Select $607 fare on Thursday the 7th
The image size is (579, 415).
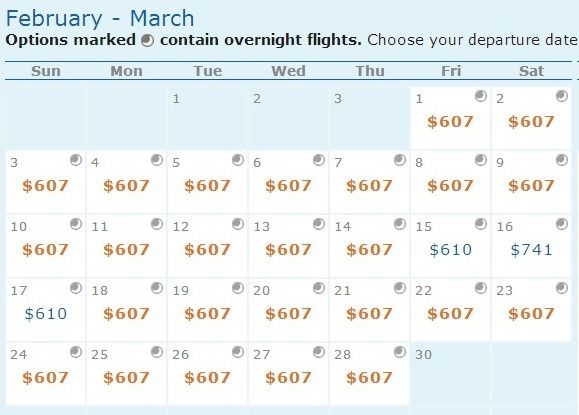(x=369, y=186)
